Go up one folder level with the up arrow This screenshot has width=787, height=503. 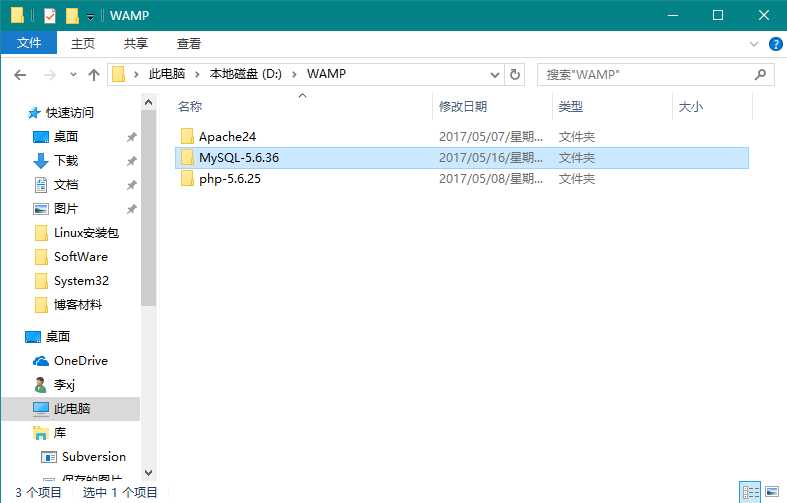(94, 75)
